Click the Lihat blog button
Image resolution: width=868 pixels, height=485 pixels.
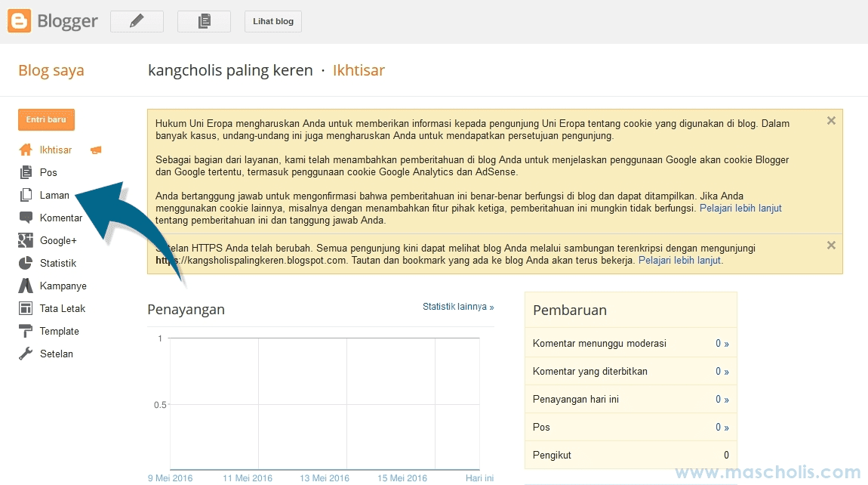coord(272,21)
